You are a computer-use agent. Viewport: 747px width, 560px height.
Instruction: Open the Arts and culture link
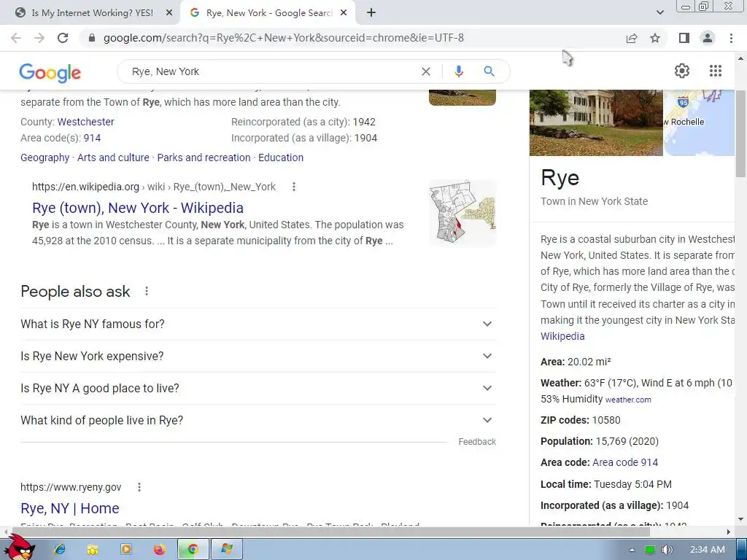pyautogui.click(x=113, y=157)
